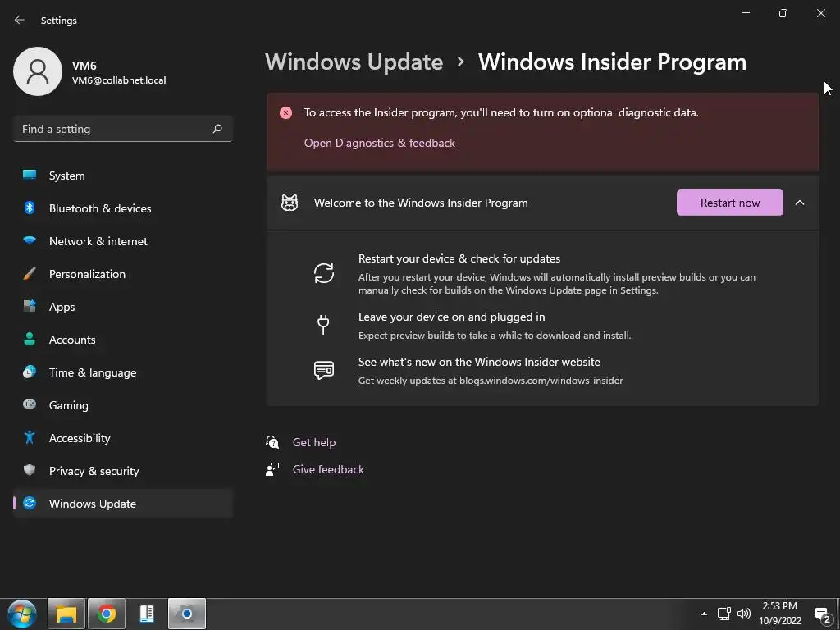The width and height of the screenshot is (840, 630).
Task: Click the Gaming controller icon
Action: click(30, 404)
